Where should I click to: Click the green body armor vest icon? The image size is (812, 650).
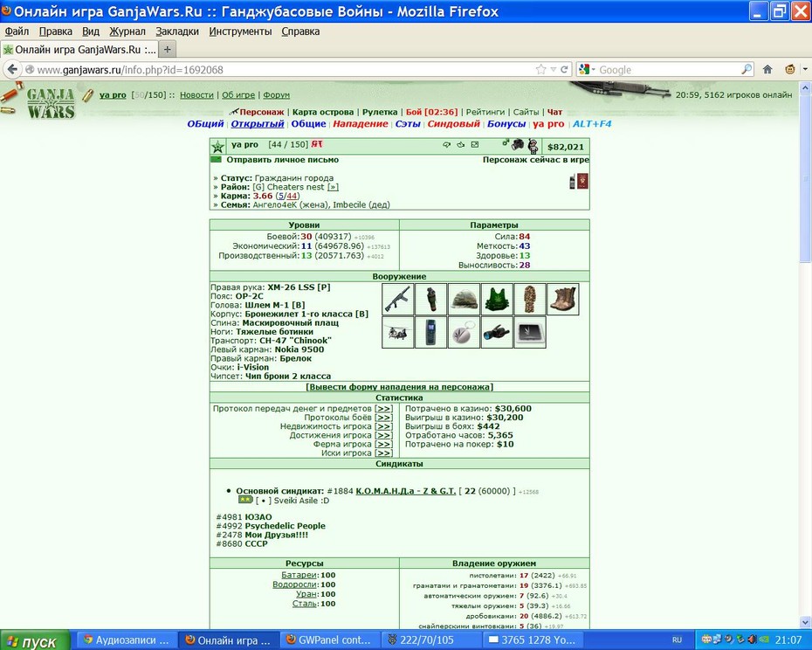497,299
